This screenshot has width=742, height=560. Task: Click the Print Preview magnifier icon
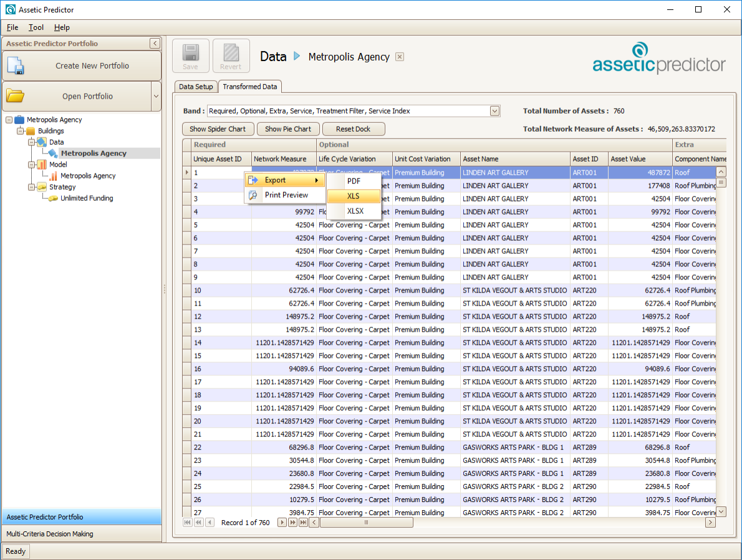[x=253, y=195]
